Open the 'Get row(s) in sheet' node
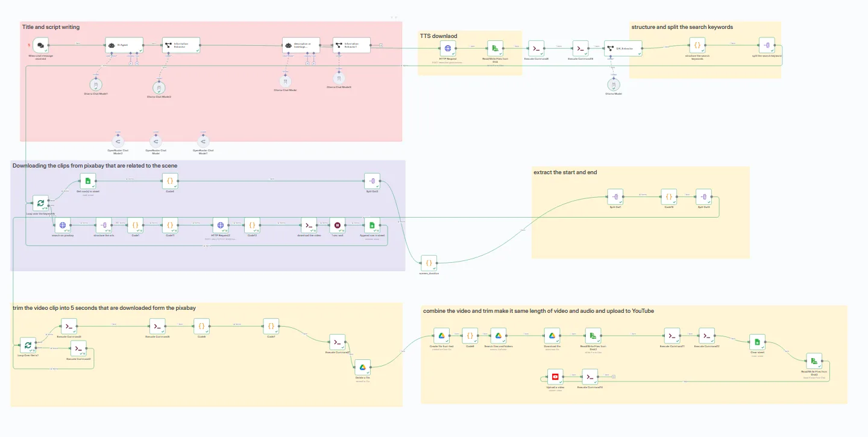868x437 pixels. point(88,181)
